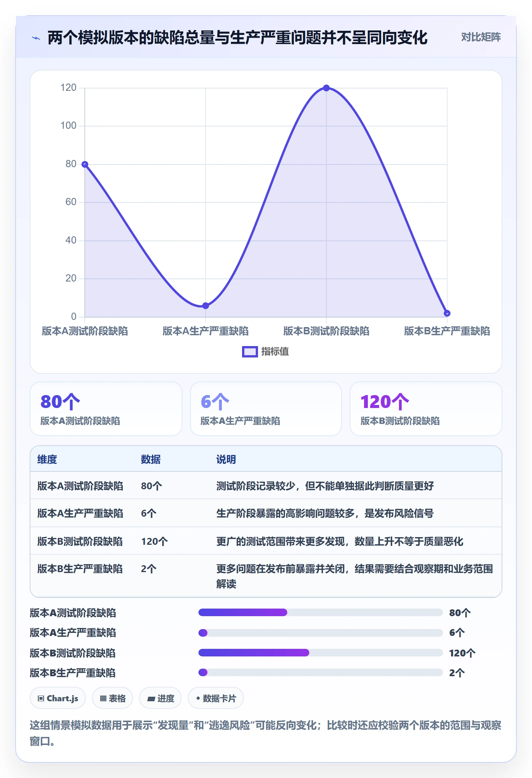
Task: Click the 维度 column header
Action: (x=47, y=459)
